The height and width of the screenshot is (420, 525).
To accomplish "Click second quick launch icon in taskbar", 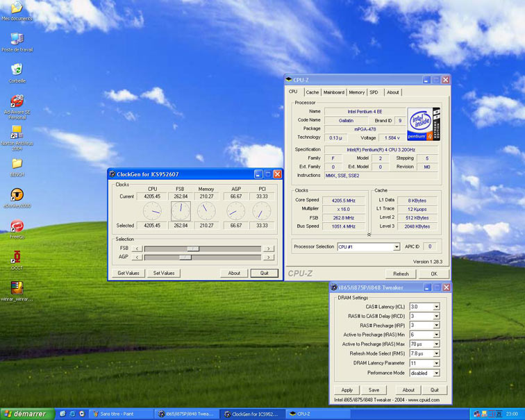I will (72, 414).
